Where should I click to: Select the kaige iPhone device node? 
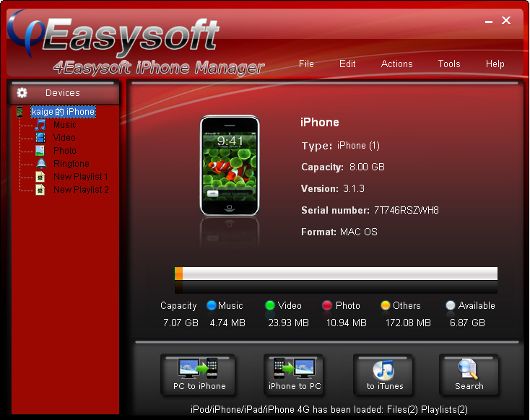coord(64,112)
